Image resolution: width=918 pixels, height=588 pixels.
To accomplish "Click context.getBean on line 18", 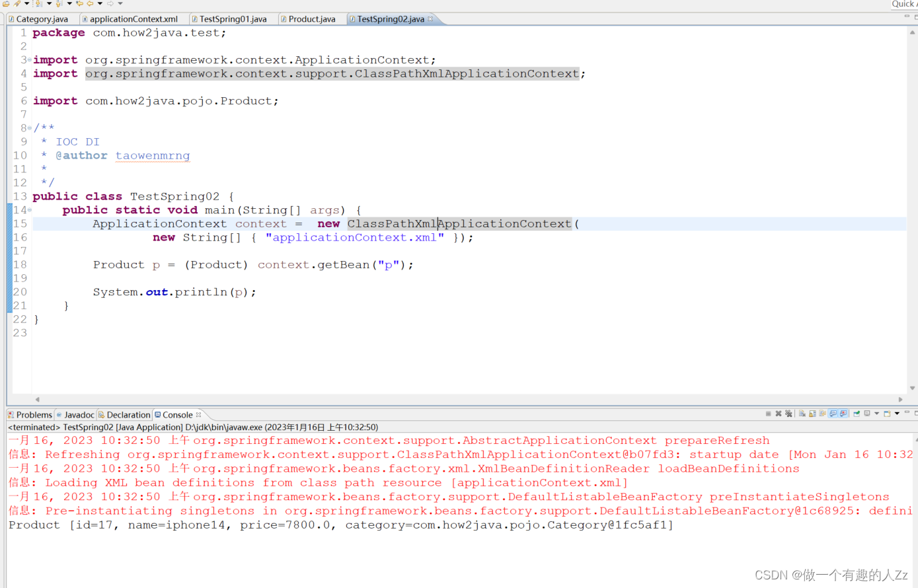I will (x=314, y=265).
